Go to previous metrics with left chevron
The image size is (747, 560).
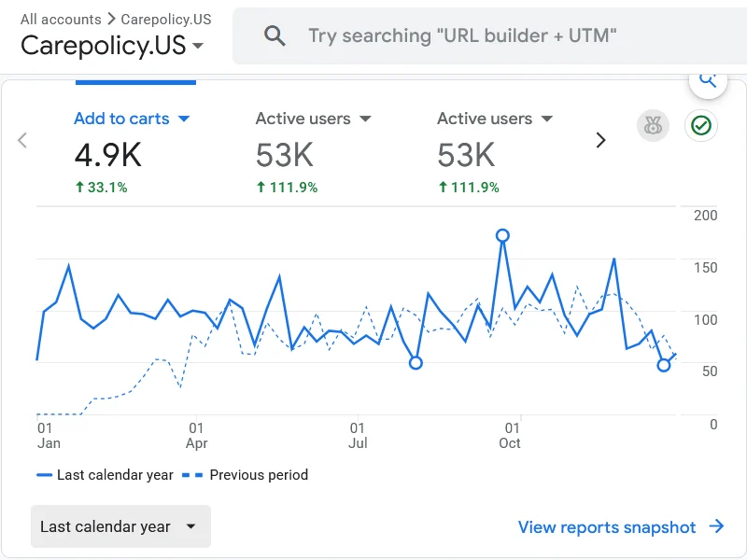21,141
